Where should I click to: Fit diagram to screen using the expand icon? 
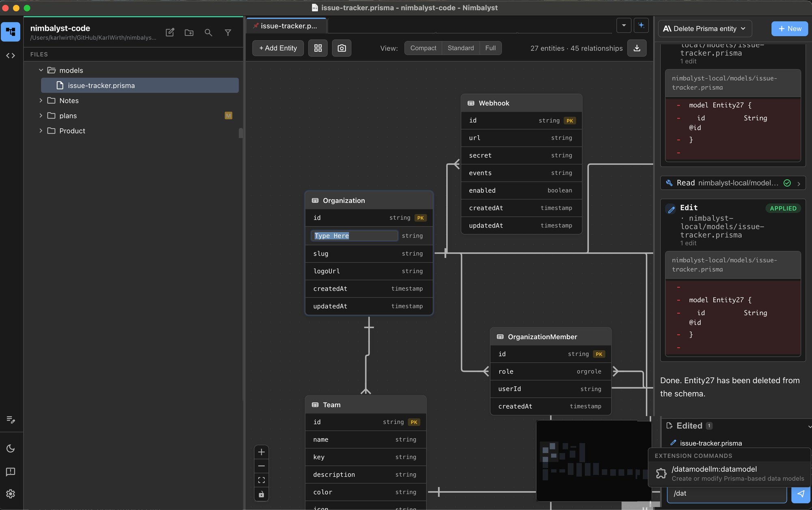(261, 480)
